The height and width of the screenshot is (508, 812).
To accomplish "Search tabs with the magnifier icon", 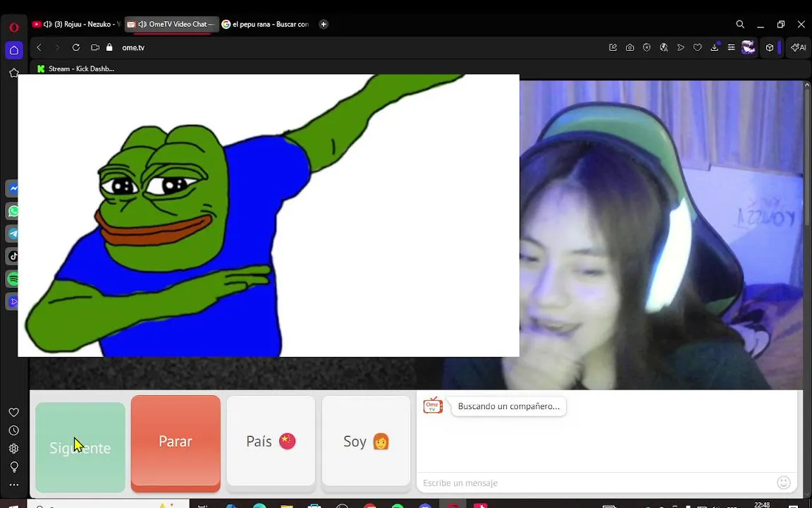I will point(740,25).
